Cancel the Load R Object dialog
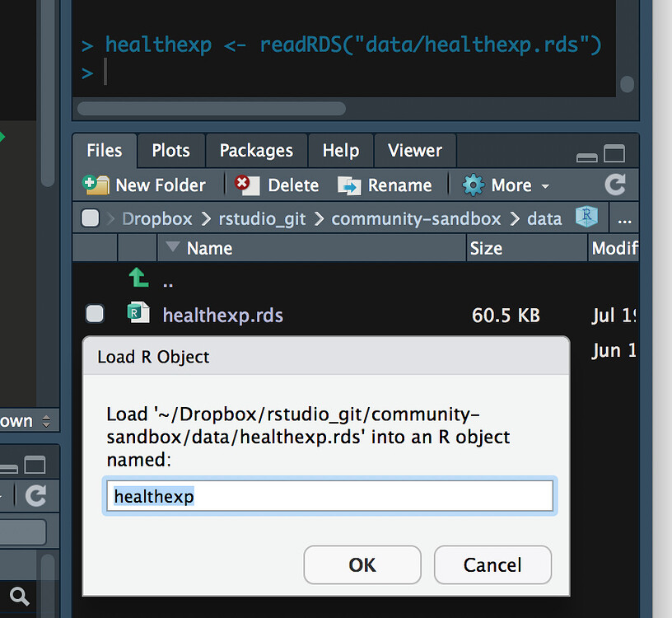672x618 pixels. (x=492, y=565)
